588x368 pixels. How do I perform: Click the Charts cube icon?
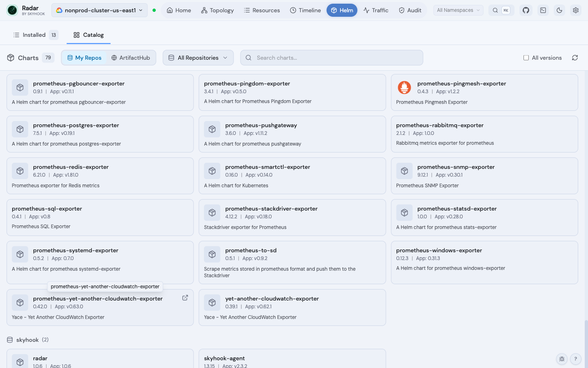tap(11, 58)
